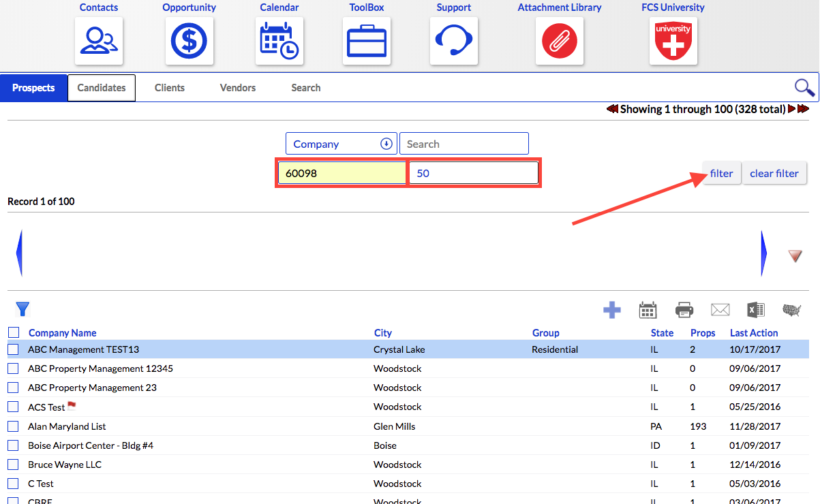Click the radius field showing 50
820x504 pixels.
(x=474, y=173)
